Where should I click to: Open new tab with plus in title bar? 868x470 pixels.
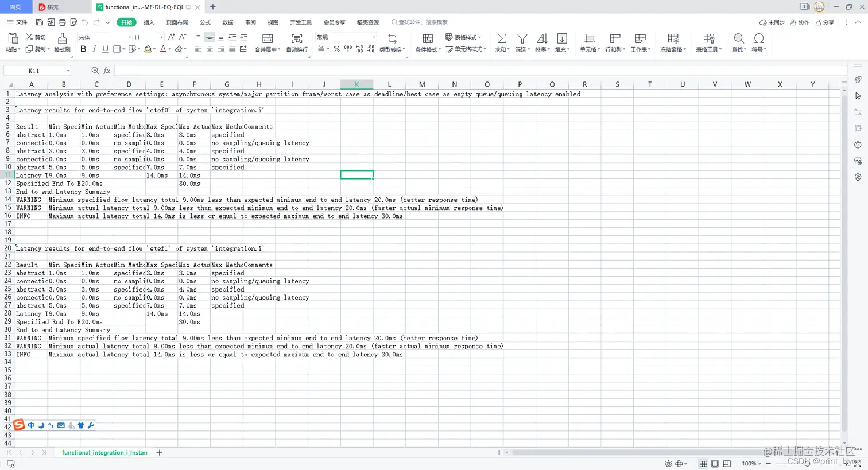click(x=213, y=7)
